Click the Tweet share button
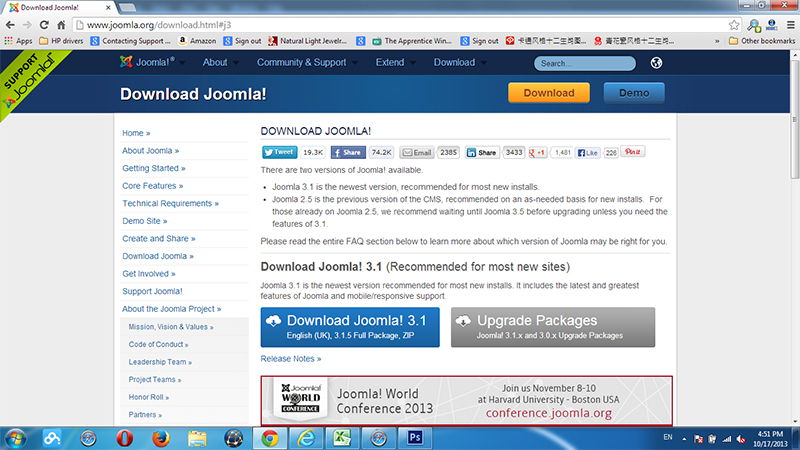Image resolution: width=800 pixels, height=450 pixels. click(x=279, y=152)
